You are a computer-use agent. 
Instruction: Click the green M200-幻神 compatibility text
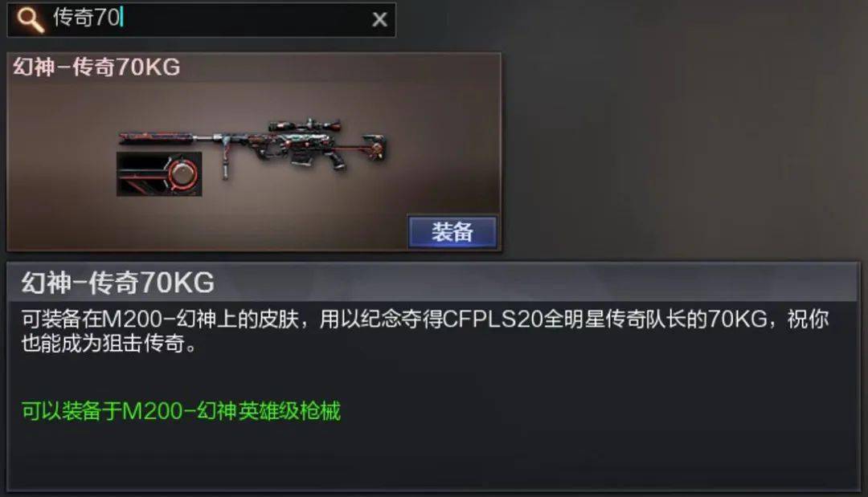click(x=181, y=411)
